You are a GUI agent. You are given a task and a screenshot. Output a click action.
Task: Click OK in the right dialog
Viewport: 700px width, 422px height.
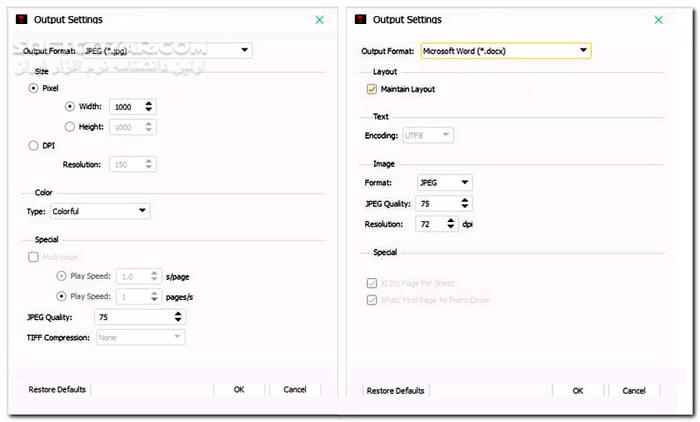pyautogui.click(x=578, y=391)
